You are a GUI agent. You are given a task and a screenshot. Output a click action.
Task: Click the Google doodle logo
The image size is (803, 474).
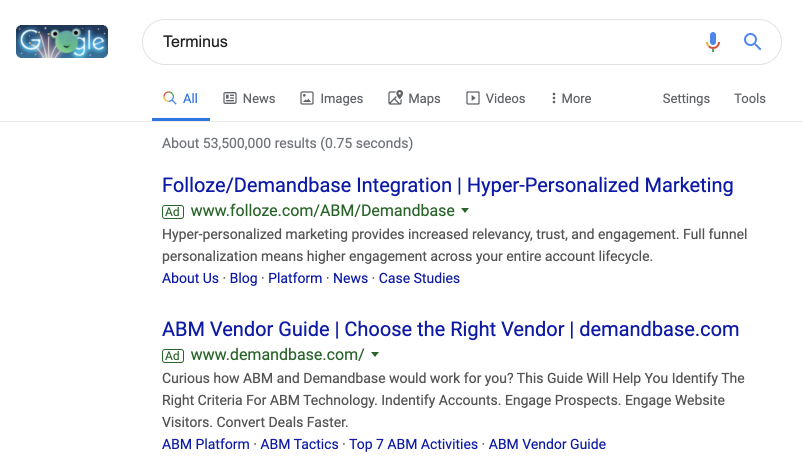coord(62,42)
